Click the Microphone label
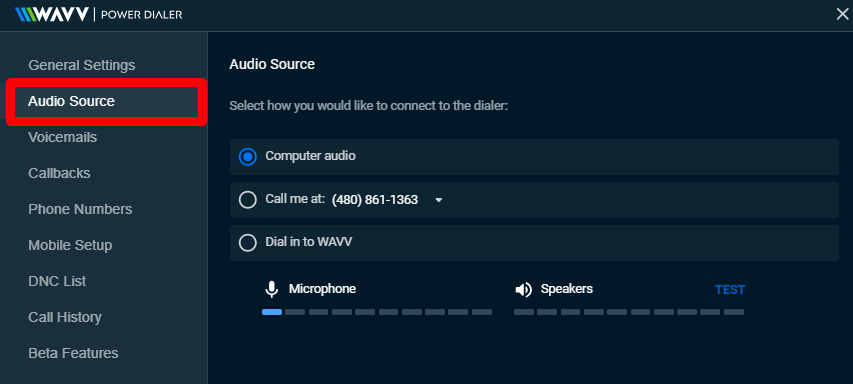Screen dimensions: 853x384 pyautogui.click(x=322, y=289)
